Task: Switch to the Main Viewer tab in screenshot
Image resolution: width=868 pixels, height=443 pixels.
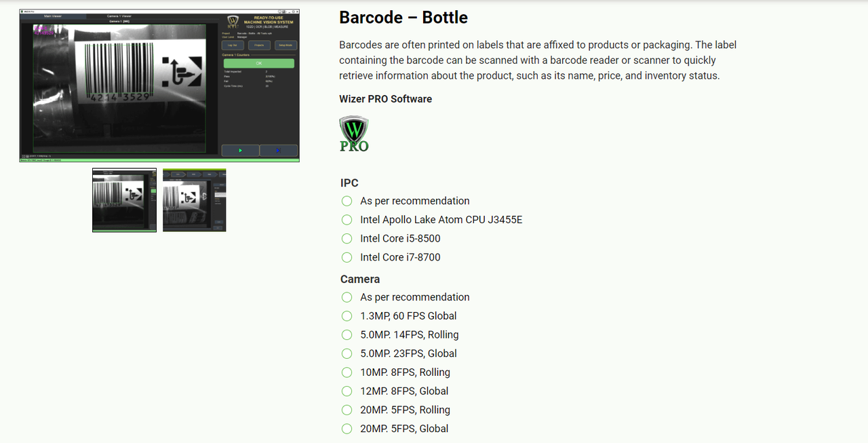Action: pyautogui.click(x=52, y=16)
